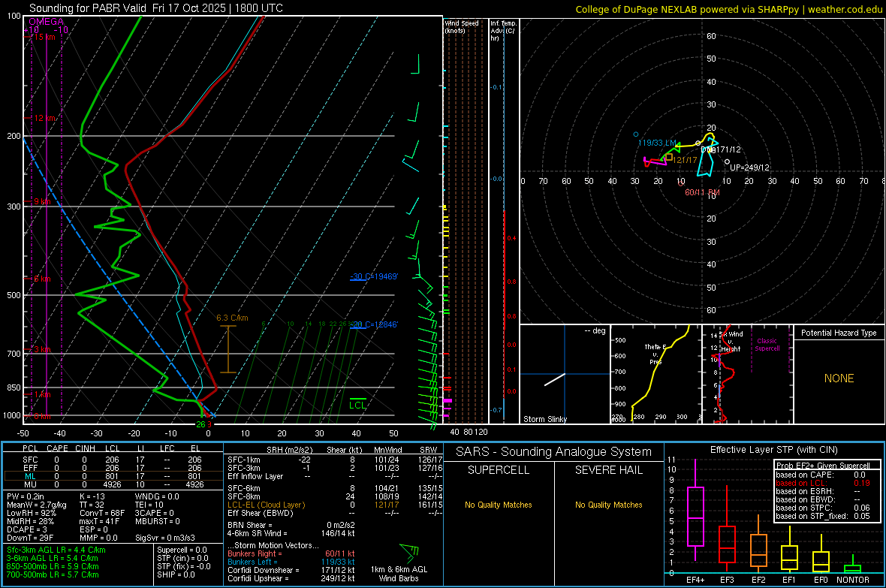Click No Quality Matches under SUPERCELL
The width and height of the screenshot is (886, 588).
499,505
